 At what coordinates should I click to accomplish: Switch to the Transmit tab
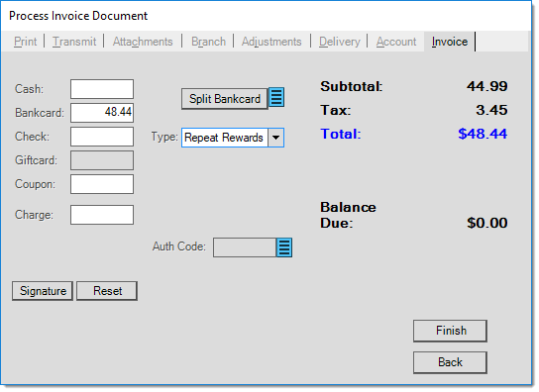(x=74, y=42)
